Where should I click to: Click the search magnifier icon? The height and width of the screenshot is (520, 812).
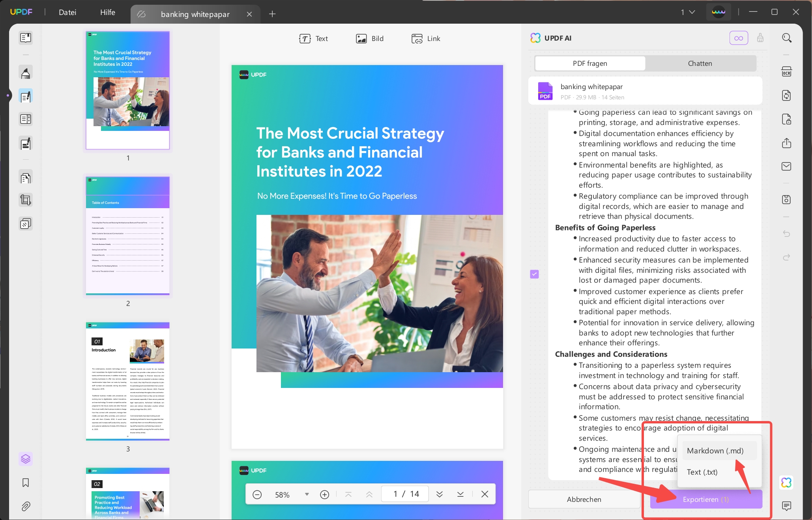click(x=786, y=38)
